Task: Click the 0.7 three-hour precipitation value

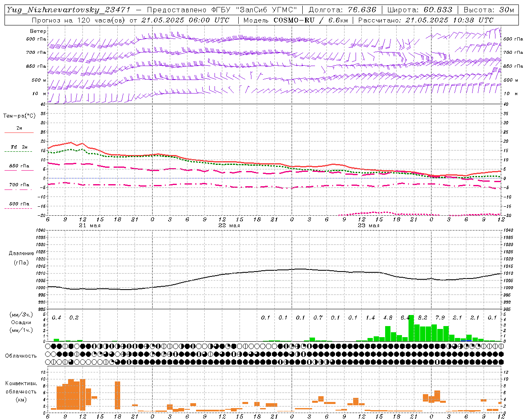Action: (x=318, y=317)
